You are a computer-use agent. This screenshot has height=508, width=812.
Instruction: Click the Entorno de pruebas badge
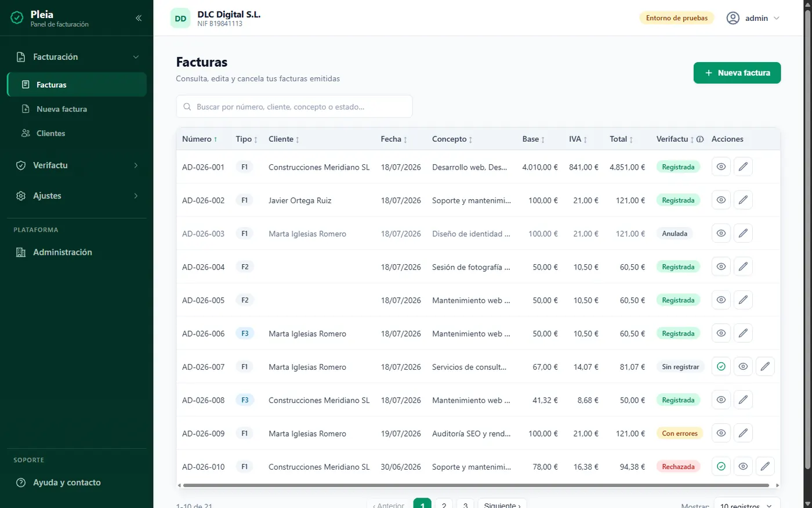pyautogui.click(x=677, y=18)
